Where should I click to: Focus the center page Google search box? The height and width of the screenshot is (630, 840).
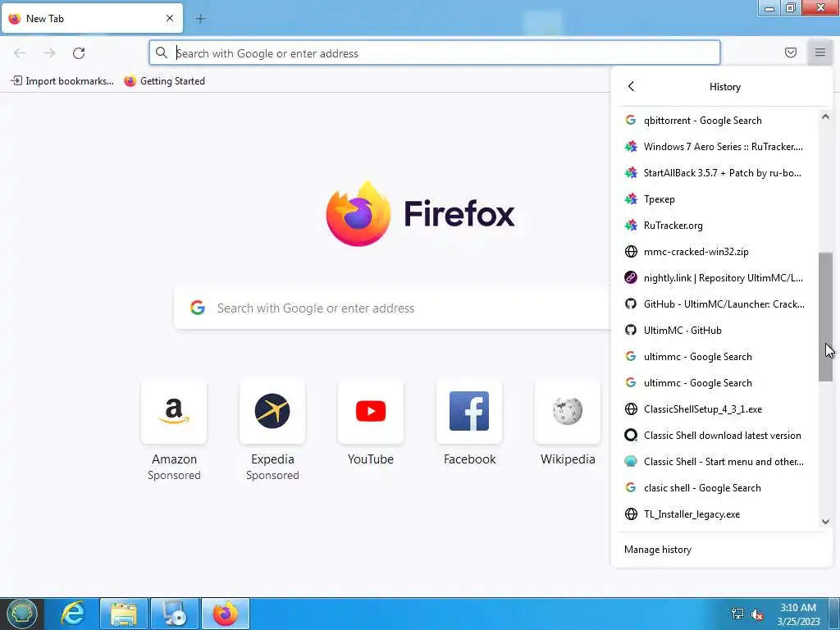coord(392,308)
